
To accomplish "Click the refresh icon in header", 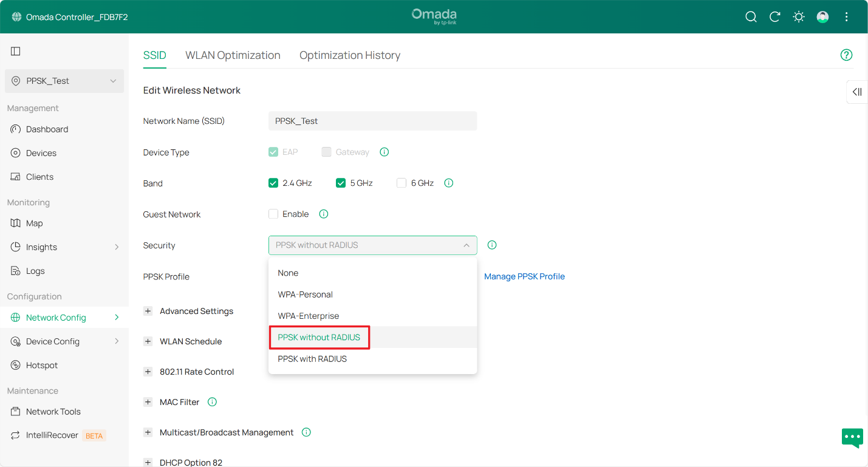I will coord(774,17).
